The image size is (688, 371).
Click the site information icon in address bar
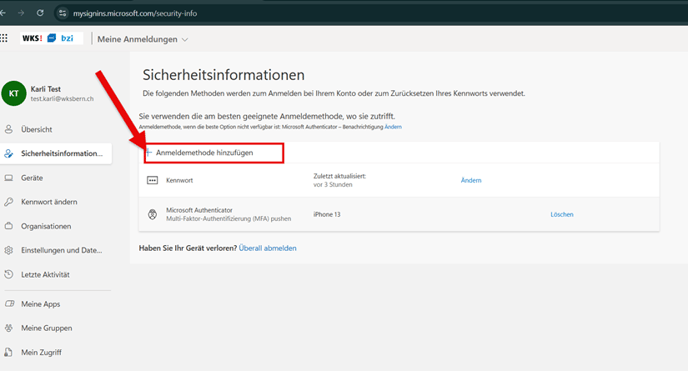point(62,13)
